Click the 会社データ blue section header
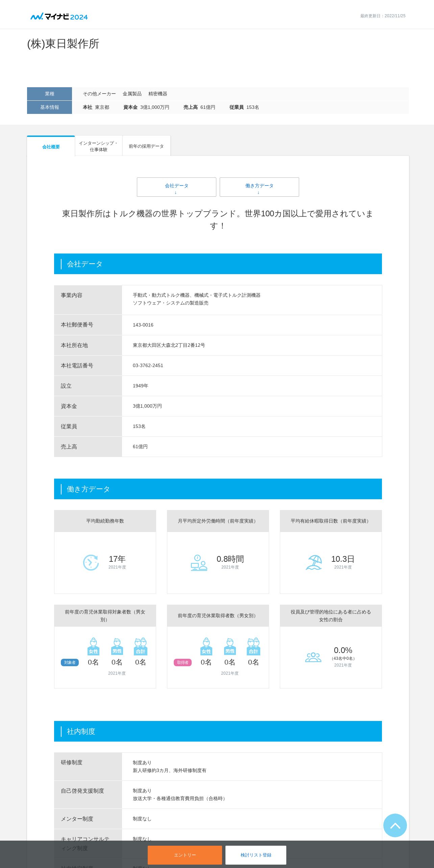This screenshot has height=868, width=434. pos(218,264)
